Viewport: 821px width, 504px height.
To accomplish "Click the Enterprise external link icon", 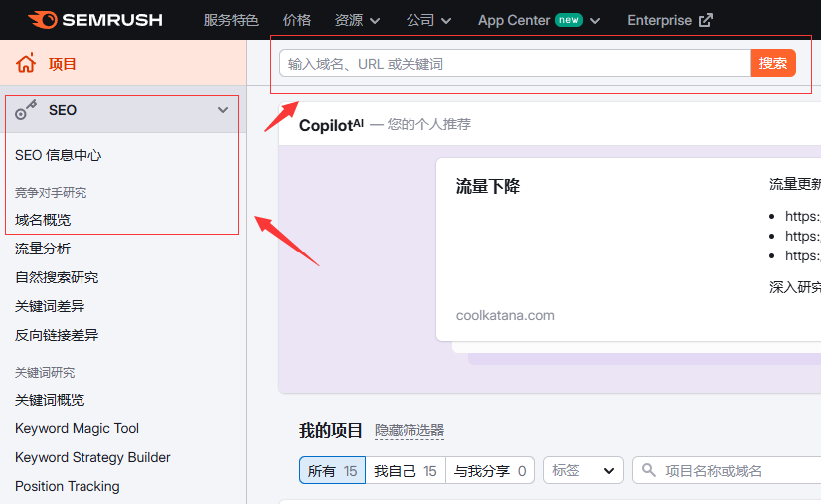I will click(706, 20).
